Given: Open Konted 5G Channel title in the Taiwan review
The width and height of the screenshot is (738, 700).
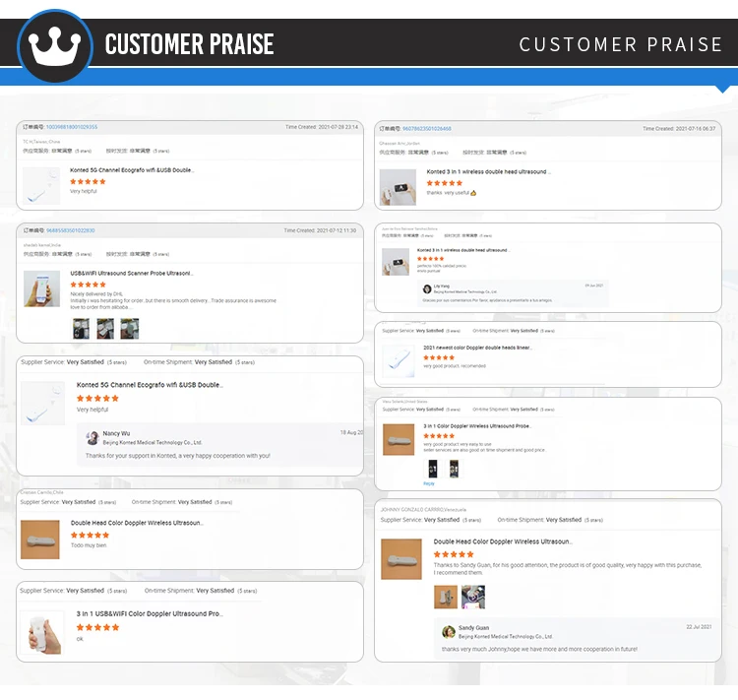Looking at the screenshot, I should 132,170.
